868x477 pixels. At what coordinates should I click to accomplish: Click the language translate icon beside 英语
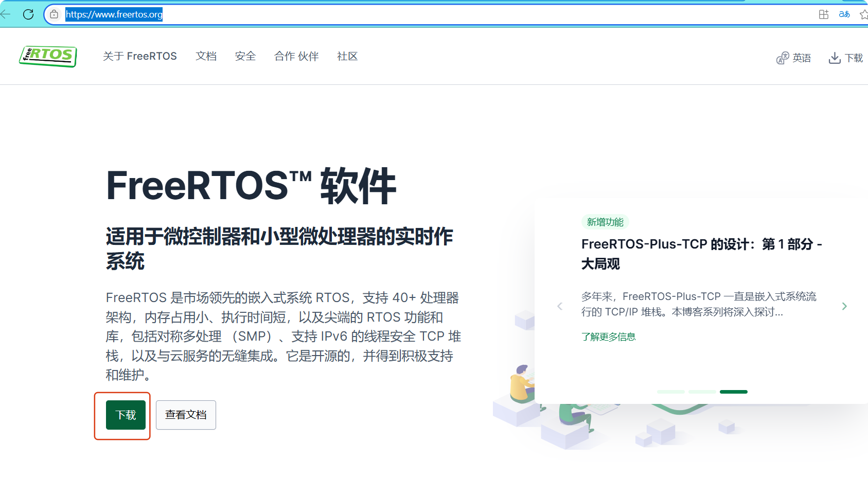click(783, 58)
